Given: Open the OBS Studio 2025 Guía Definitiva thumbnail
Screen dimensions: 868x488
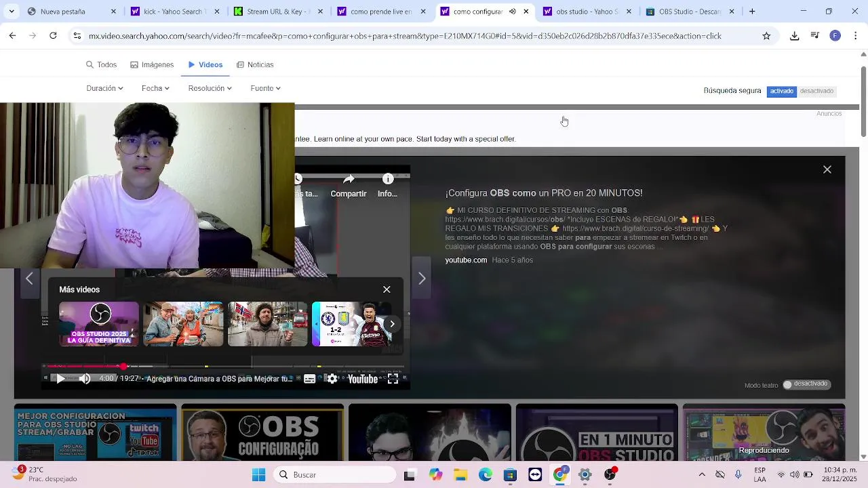Looking at the screenshot, I should click(99, 324).
